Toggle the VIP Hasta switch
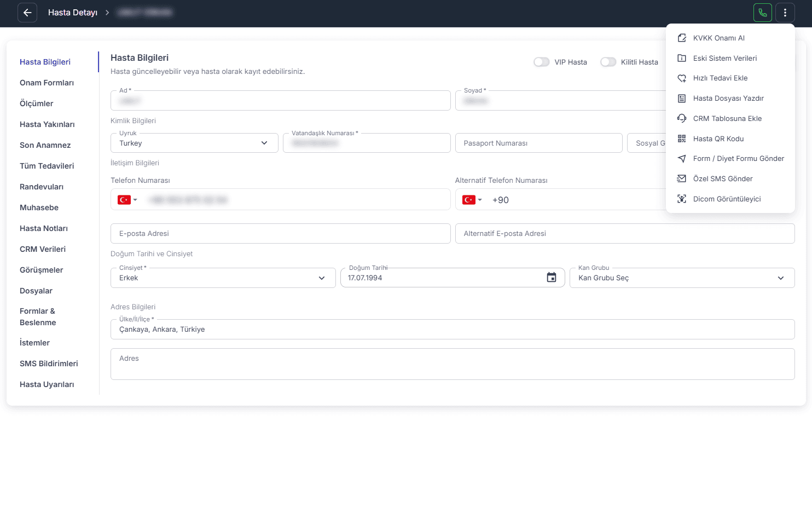This screenshot has height=519, width=812. (x=542, y=62)
